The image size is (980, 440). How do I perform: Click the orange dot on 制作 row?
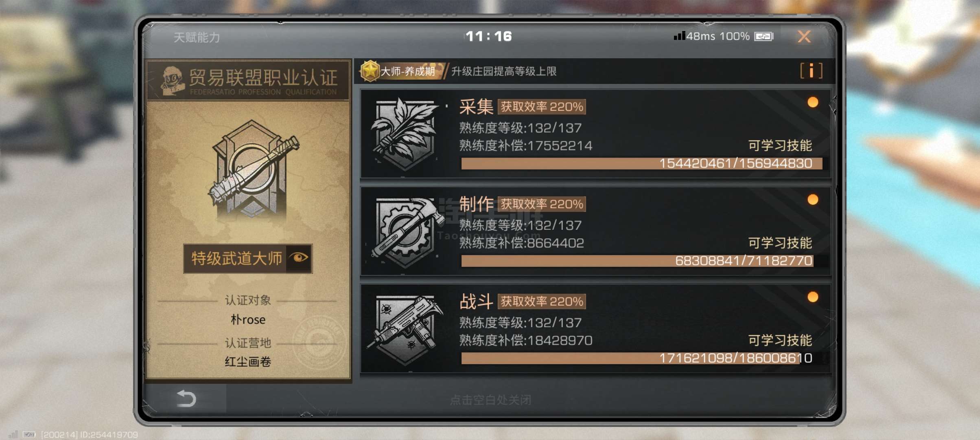tap(813, 200)
